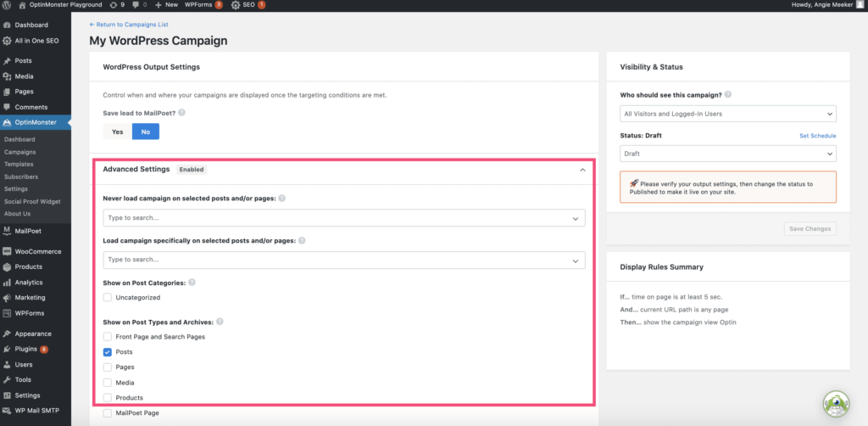
Task: Click the All in One SEO gear icon
Action: (7, 41)
